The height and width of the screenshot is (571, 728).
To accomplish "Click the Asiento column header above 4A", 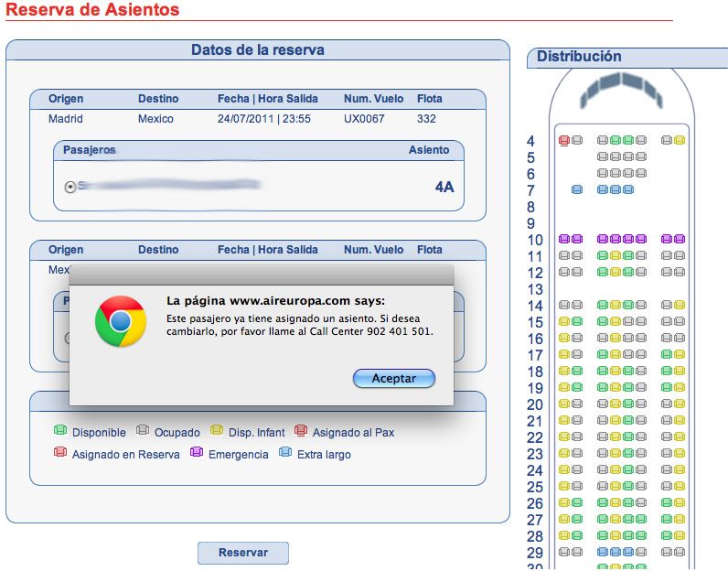I will pos(429,150).
